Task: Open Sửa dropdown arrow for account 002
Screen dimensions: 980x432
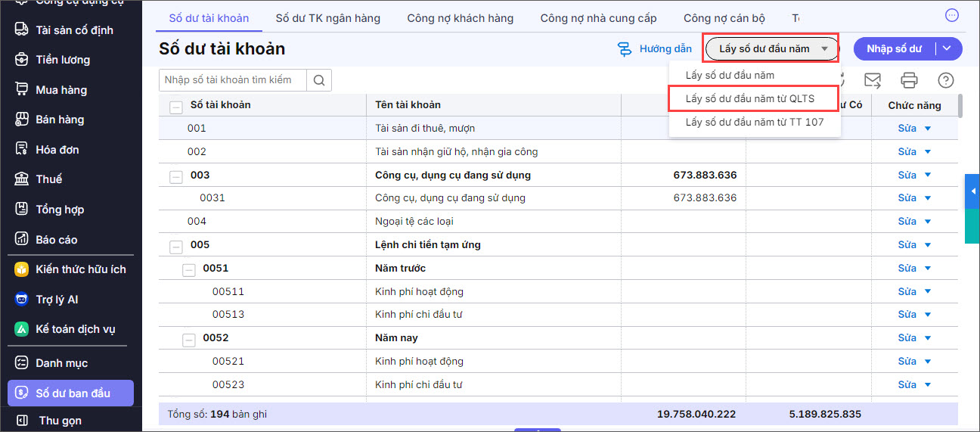Action: [x=928, y=152]
